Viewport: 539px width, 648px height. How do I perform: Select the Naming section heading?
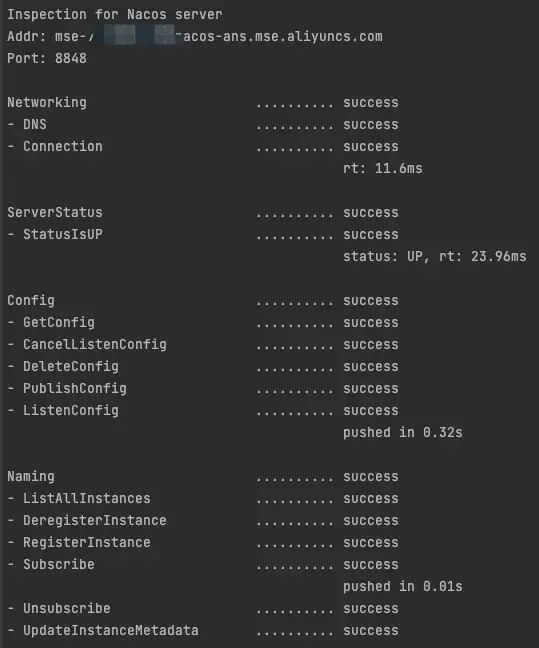click(31, 476)
